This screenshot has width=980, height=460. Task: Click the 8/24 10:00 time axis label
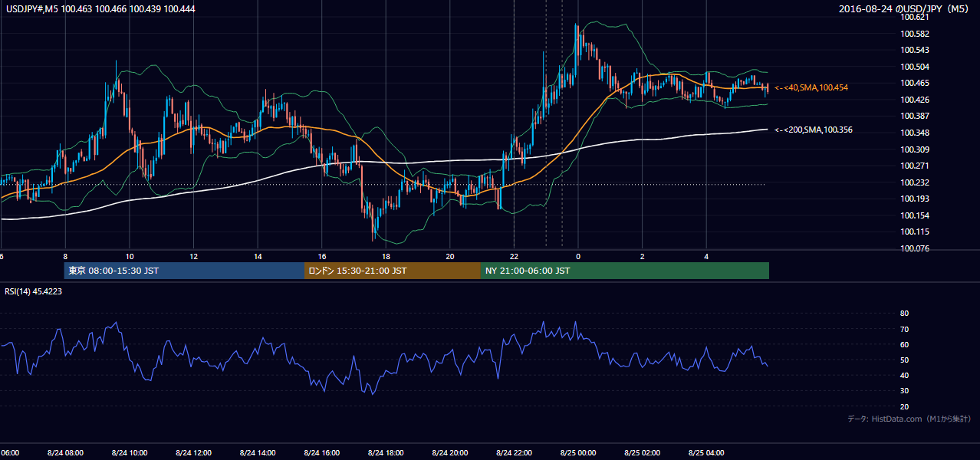[129, 452]
